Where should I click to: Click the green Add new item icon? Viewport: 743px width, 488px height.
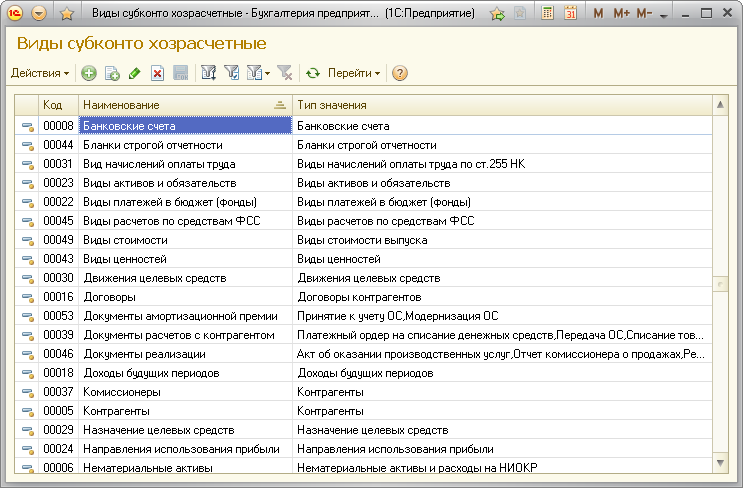click(x=89, y=73)
